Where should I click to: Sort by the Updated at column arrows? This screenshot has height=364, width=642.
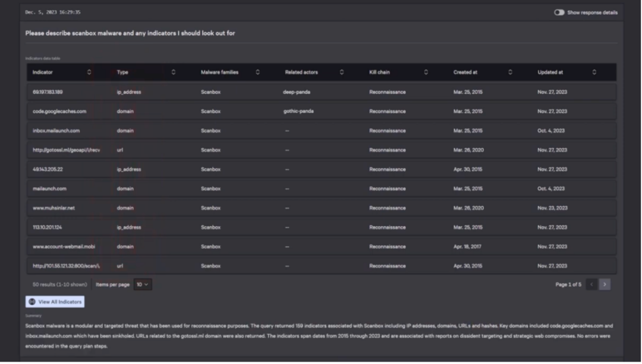tap(594, 72)
